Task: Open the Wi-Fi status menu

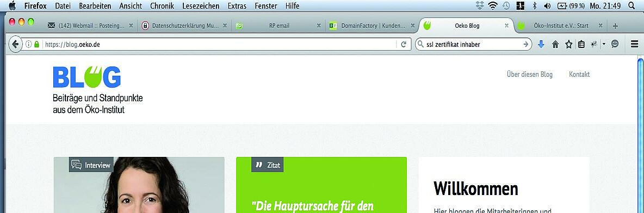Action: pos(492,6)
